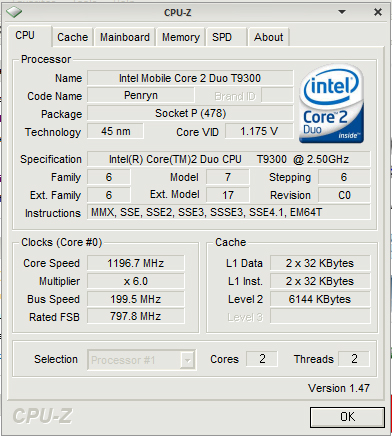
Task: Click the Model value 7
Action: (228, 177)
